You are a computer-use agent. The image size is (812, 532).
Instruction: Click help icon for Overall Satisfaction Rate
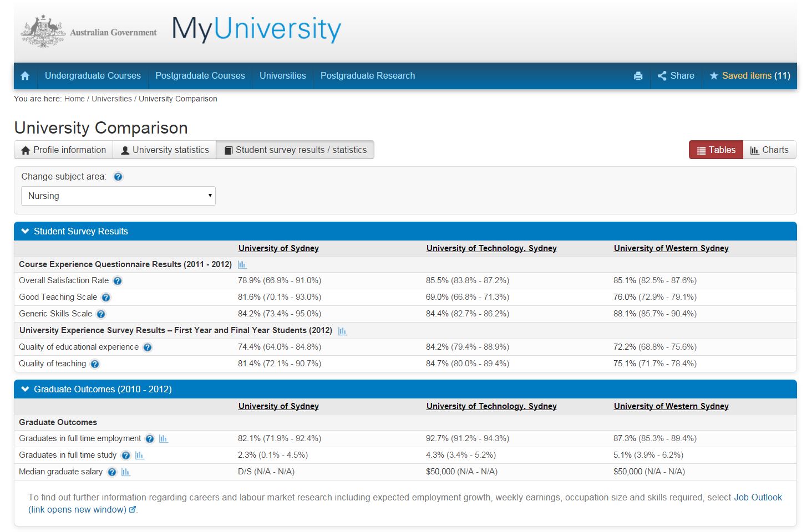tap(118, 281)
